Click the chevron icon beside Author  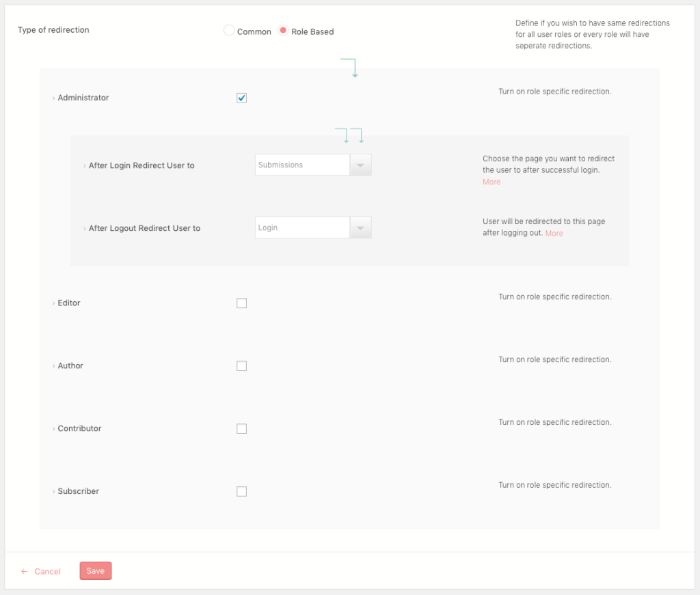pos(53,365)
